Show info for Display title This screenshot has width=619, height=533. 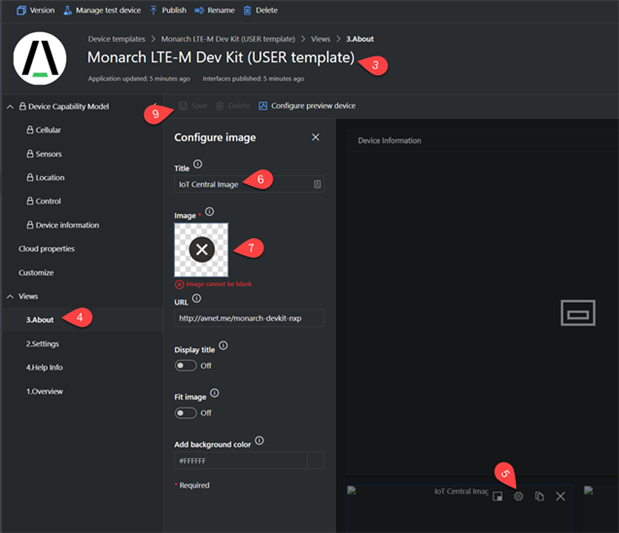click(223, 345)
